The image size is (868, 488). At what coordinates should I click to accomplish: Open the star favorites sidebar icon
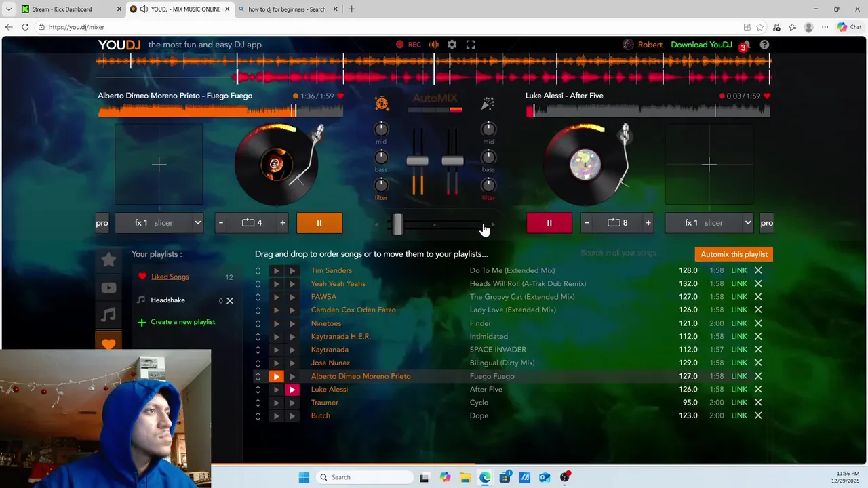click(108, 260)
